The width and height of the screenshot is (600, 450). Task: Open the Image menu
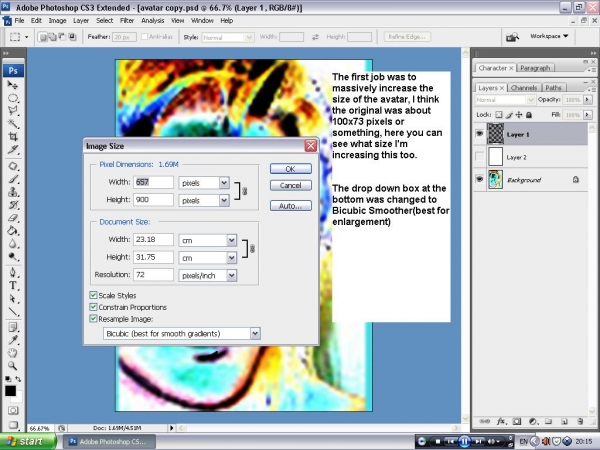[x=57, y=20]
